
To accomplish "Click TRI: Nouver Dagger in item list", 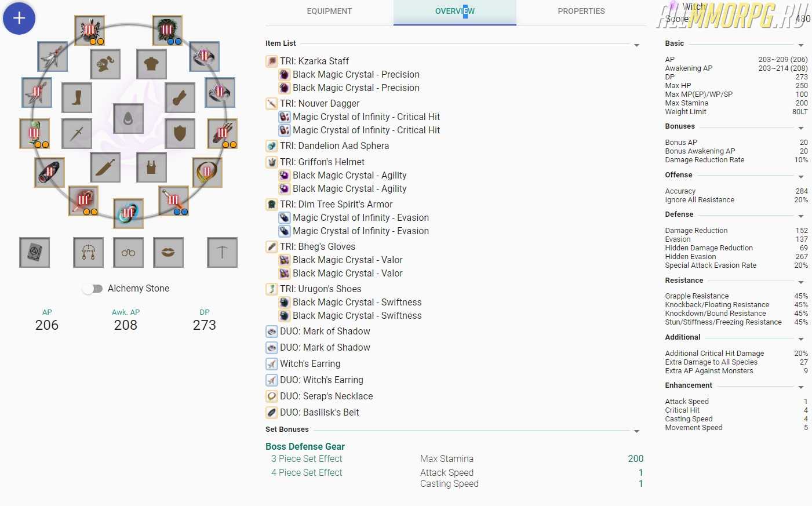I will click(x=320, y=103).
